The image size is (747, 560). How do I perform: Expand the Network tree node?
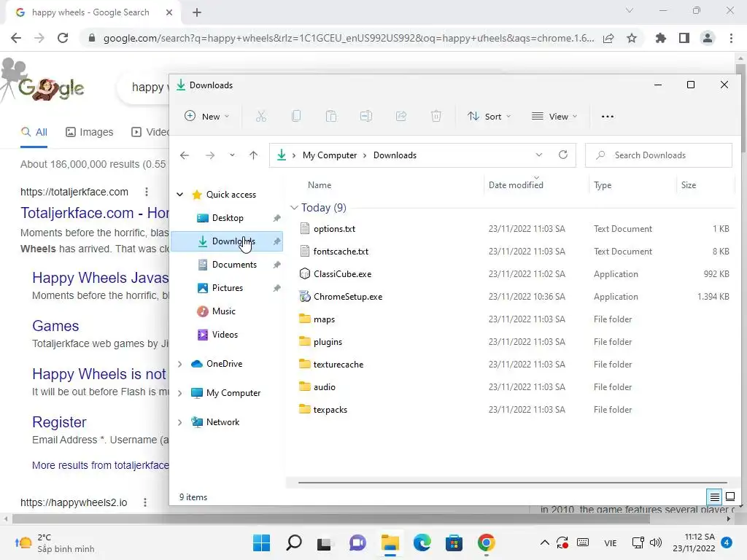click(179, 422)
